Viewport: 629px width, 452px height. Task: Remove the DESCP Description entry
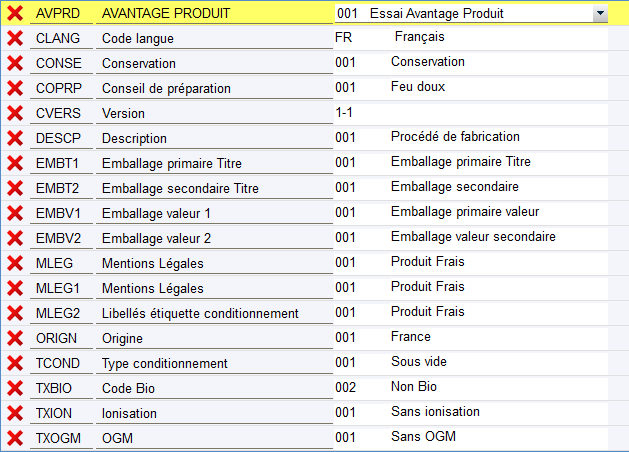point(15,139)
